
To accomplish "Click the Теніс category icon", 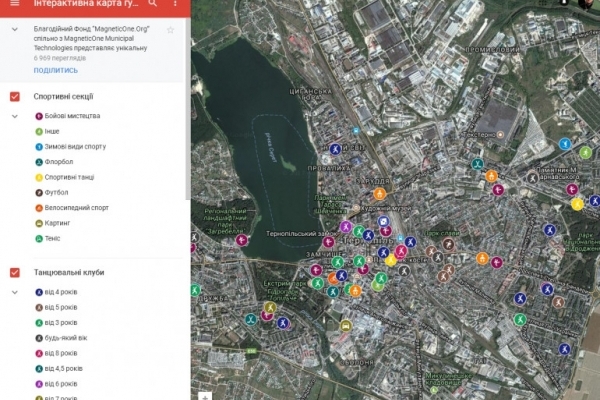I will pos(39,238).
